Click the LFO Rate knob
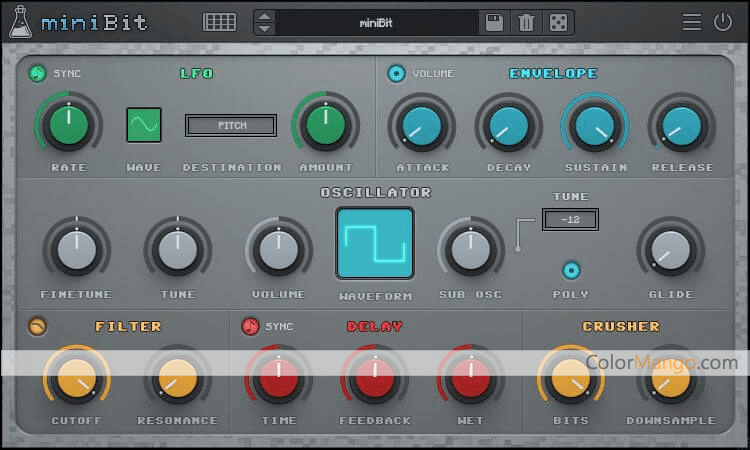 (69, 125)
